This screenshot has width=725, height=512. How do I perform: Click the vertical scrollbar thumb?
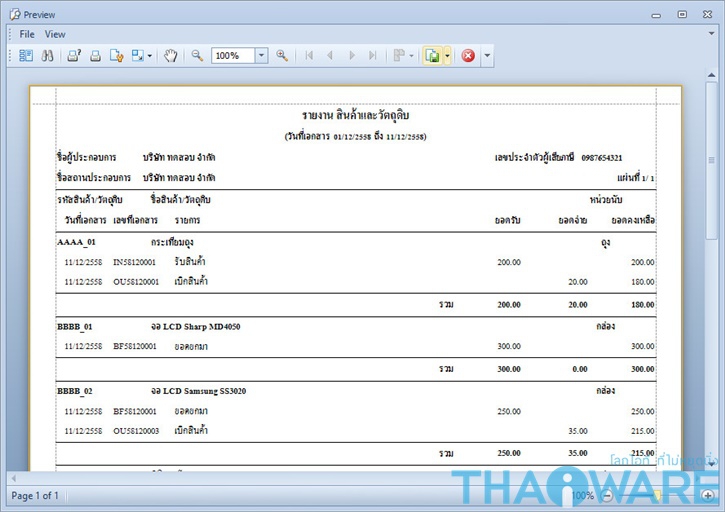[712, 160]
